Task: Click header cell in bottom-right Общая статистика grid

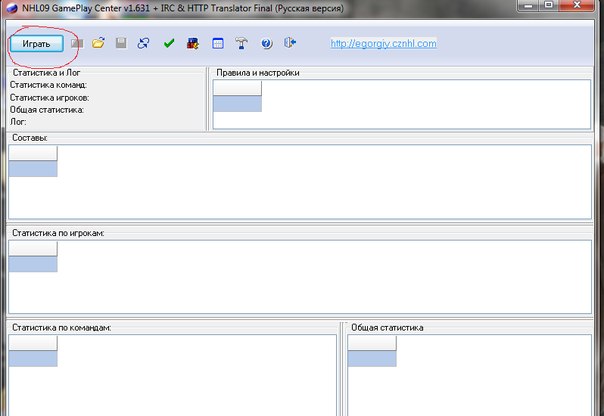Action: click(372, 343)
